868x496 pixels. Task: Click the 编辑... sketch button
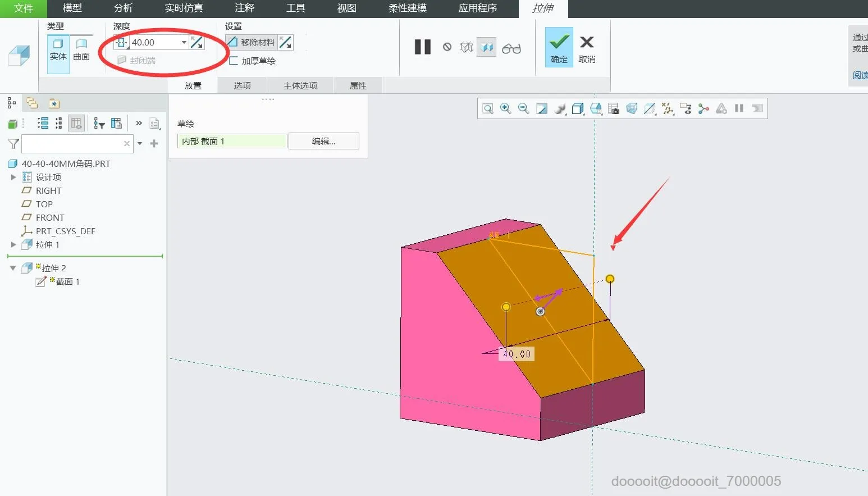point(324,141)
